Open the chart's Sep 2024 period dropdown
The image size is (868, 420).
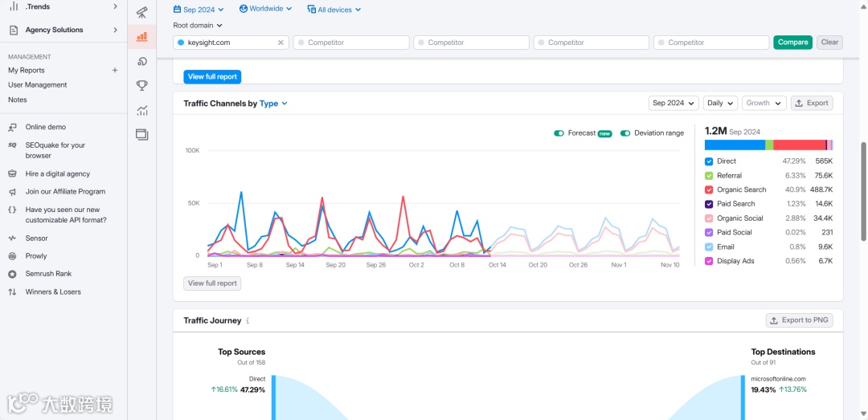674,103
